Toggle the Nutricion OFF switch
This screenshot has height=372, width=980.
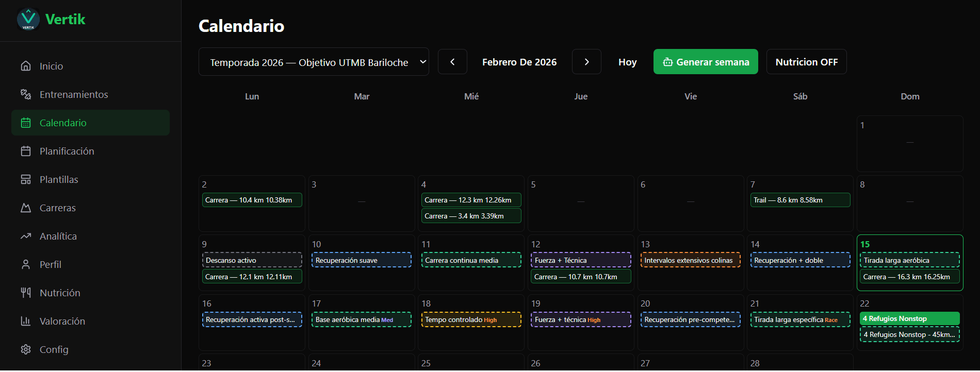806,62
